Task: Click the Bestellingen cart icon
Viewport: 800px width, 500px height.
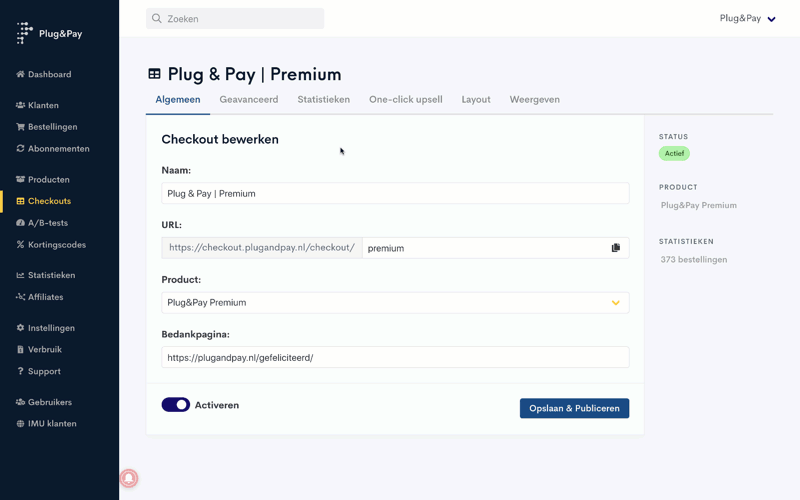Action: click(20, 127)
